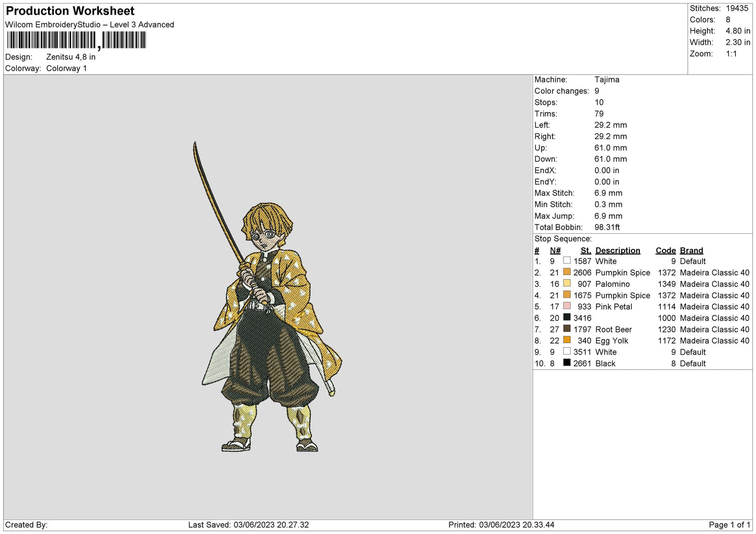Select the Pumpkin Spice swatch with 1675 stitches
Screen dimensions: 756x534
pos(567,295)
